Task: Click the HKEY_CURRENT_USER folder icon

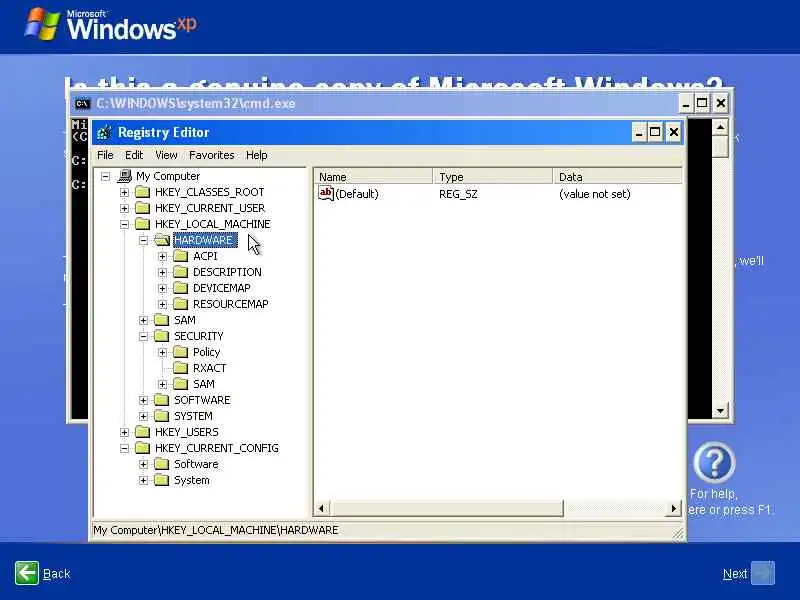Action: (142, 208)
